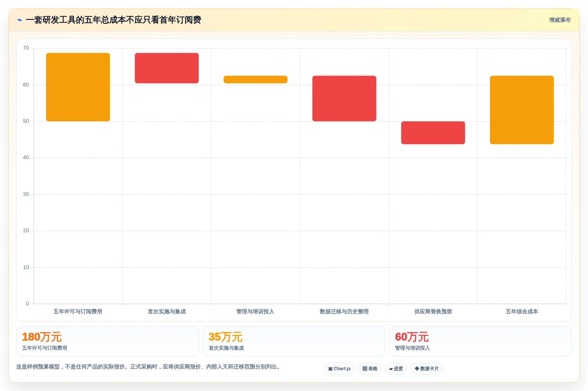Screen dimensions: 588x391
Task: Click the 增减瀑布 label in the header
Action: pyautogui.click(x=560, y=20)
